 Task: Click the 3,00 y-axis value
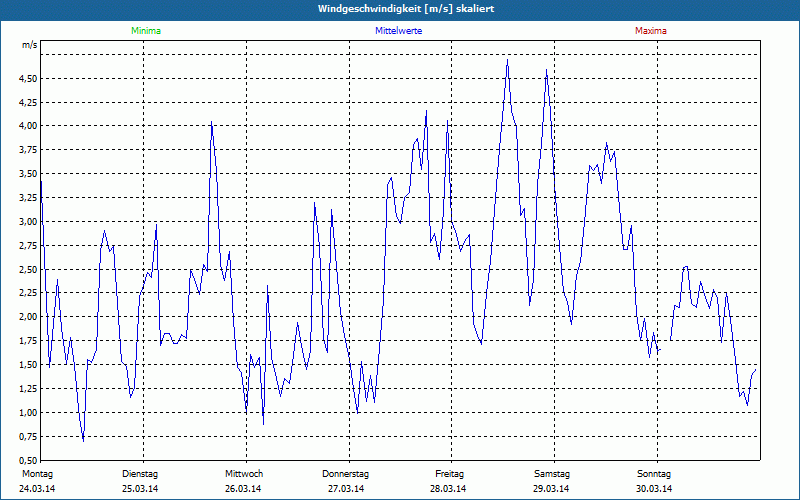click(29, 221)
